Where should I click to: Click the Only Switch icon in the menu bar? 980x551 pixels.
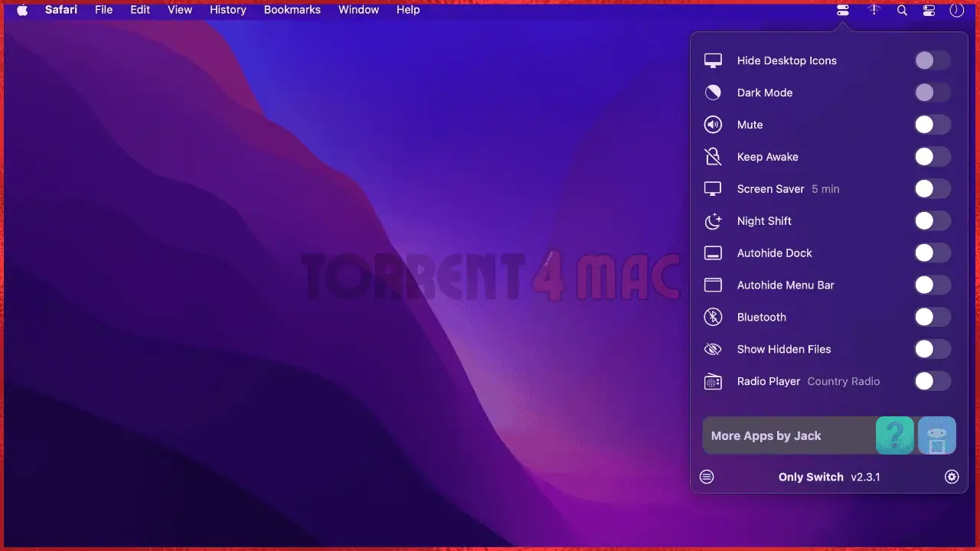click(x=842, y=10)
